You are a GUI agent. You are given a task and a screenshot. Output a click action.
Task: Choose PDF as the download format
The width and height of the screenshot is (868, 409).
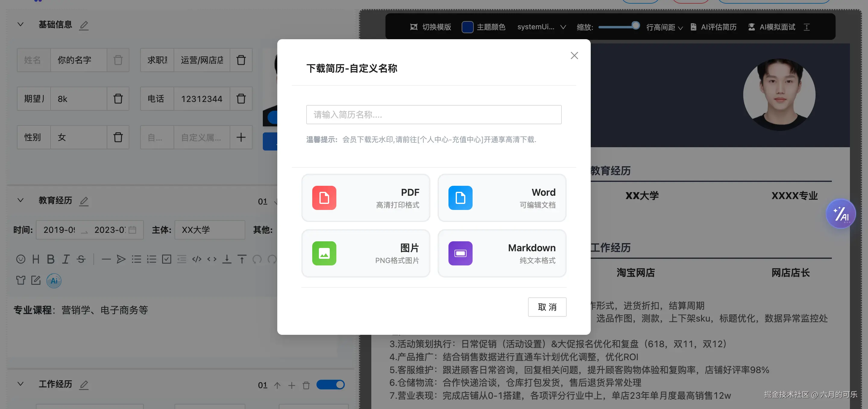(366, 198)
